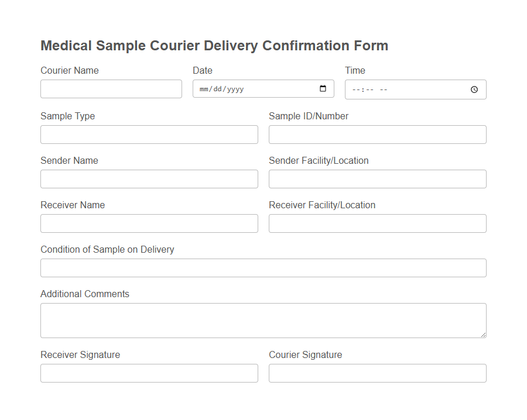Viewport: 527px width, 420px height.
Task: Click the Sample ID/Number field
Action: tap(377, 134)
